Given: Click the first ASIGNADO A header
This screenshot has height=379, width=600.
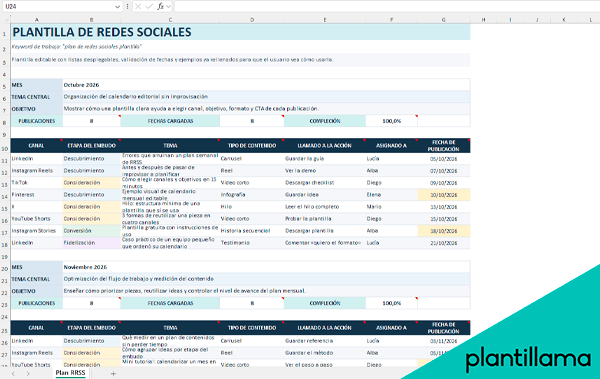Looking at the screenshot, I should pyautogui.click(x=391, y=145).
